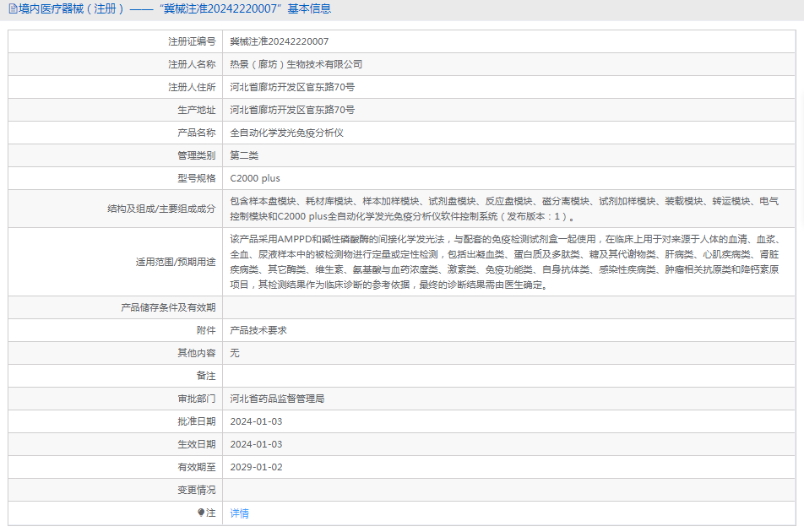Select the structure description starting 包含样本盘模块
The image size is (804, 532).
[504, 209]
